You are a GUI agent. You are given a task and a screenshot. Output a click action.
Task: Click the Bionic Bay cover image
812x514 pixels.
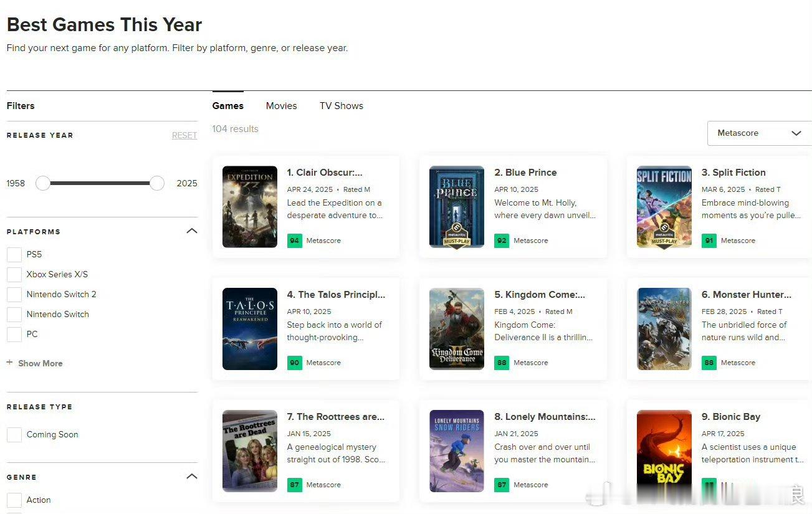click(664, 451)
